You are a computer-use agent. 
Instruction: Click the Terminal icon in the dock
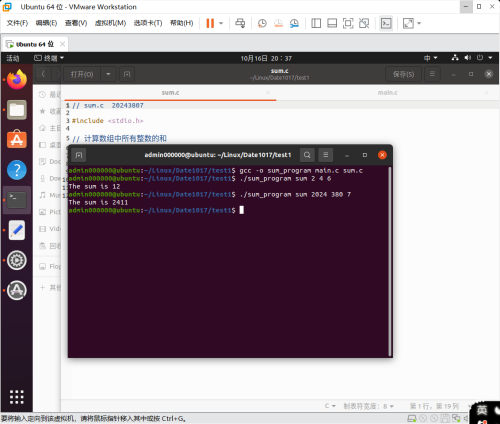pos(17,200)
